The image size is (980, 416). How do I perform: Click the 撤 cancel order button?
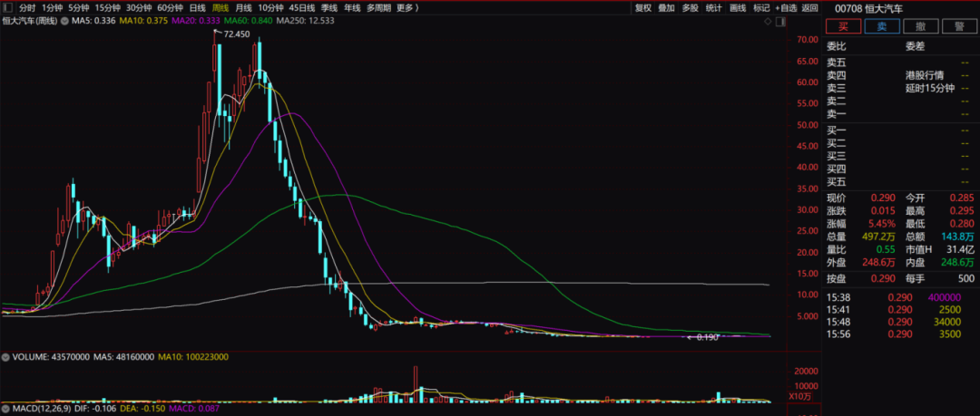coord(921,26)
